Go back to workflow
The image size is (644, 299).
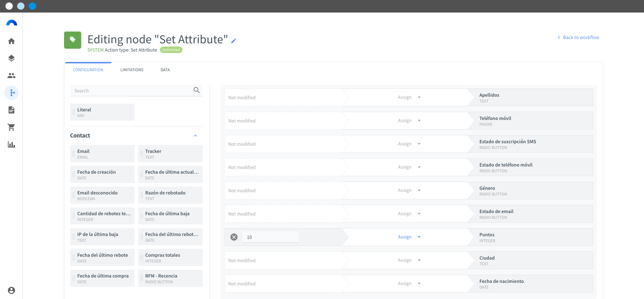(578, 37)
